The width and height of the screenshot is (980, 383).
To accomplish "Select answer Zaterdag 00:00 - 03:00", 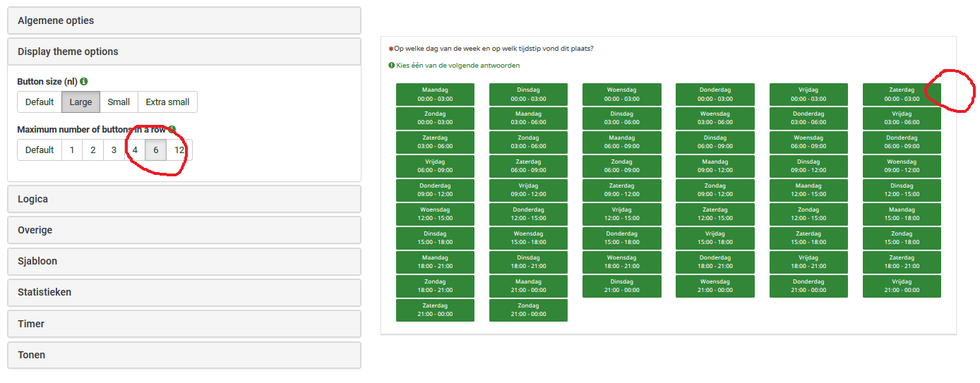I will coord(902,95).
